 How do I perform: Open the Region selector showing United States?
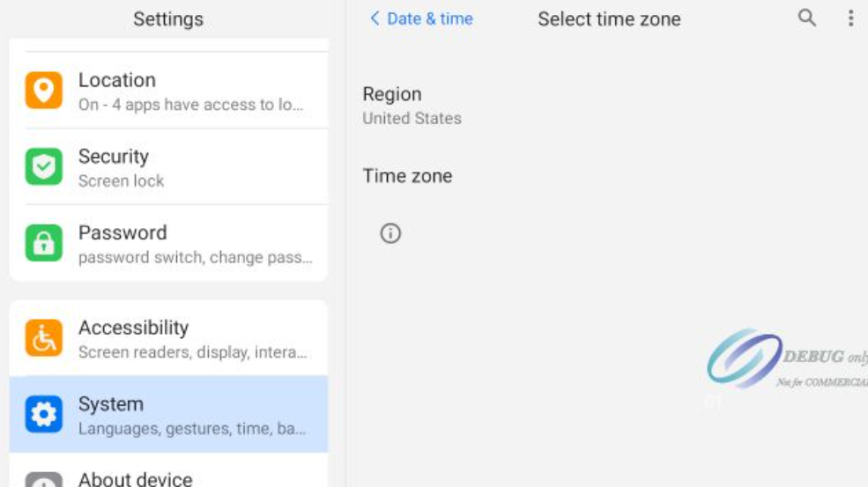pos(412,105)
